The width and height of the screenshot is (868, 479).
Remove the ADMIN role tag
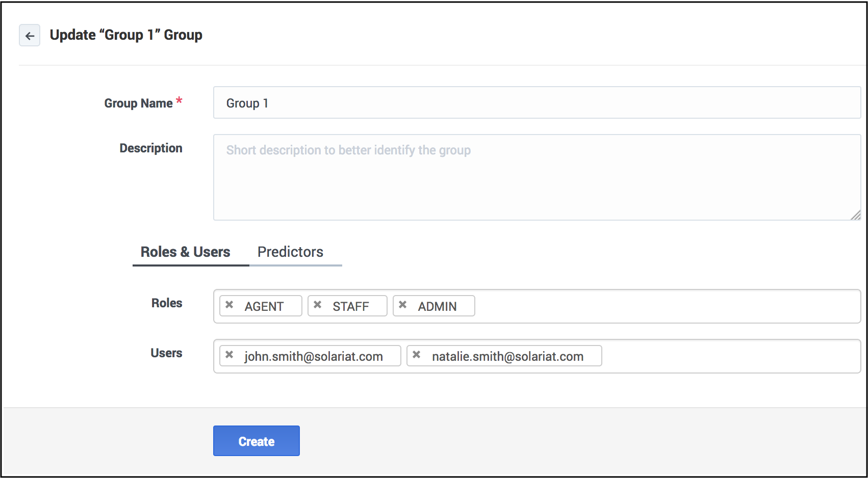[x=402, y=305]
